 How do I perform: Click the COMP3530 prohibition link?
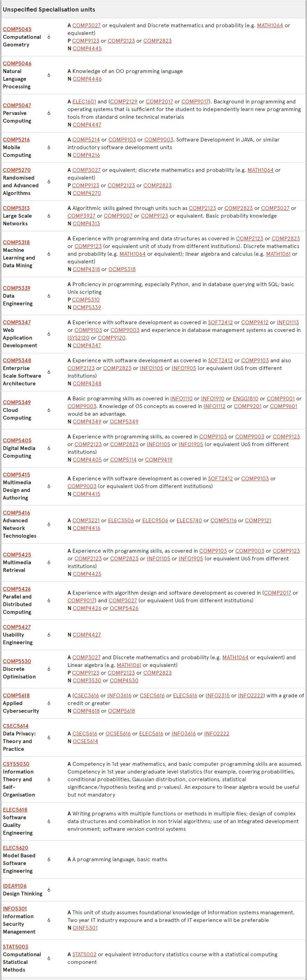point(86,680)
